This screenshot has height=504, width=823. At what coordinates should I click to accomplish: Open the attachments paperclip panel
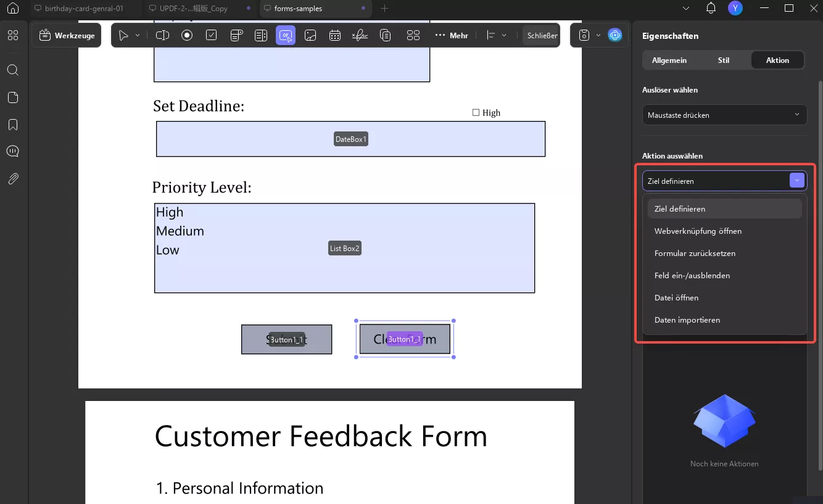click(13, 179)
